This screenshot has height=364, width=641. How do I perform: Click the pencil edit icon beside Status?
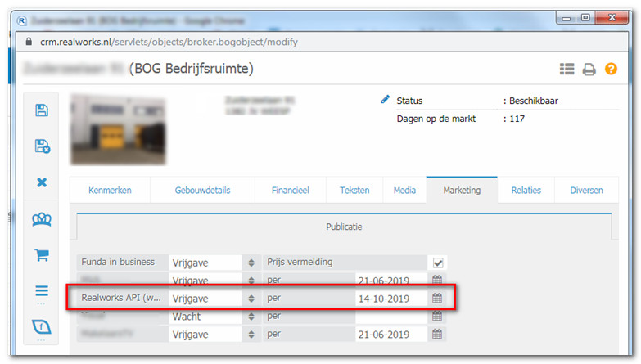pos(385,99)
